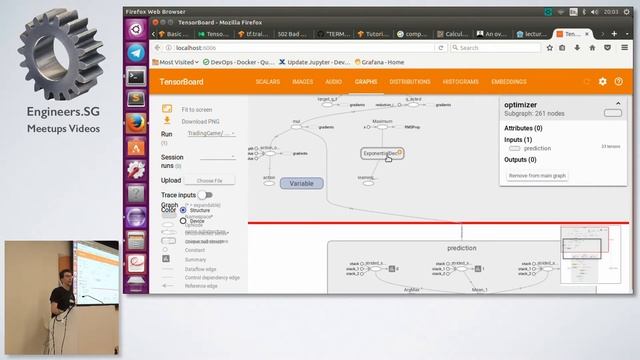
Task: Open the Grafana - Home bookmark
Action: tap(380, 62)
